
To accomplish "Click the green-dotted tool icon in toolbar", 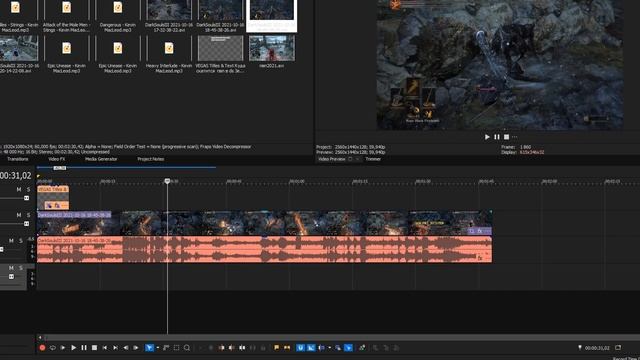I will [362, 348].
